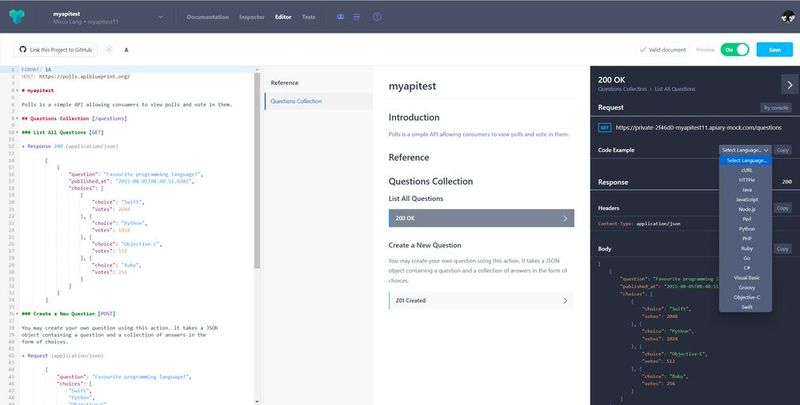Select the highlighted Select Language... option
Screen dimensions: 800x405
click(x=746, y=161)
